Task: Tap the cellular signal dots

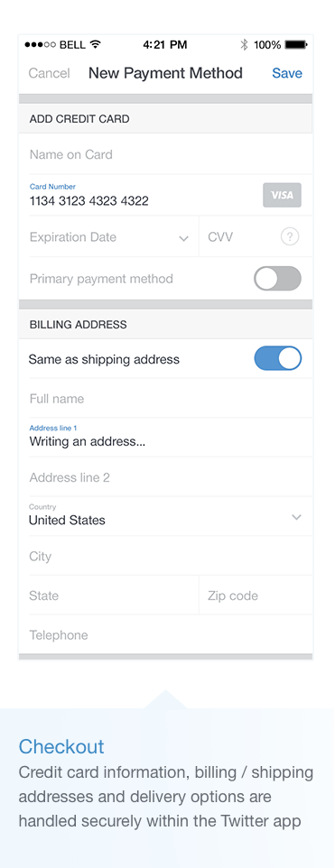Action: 41,45
